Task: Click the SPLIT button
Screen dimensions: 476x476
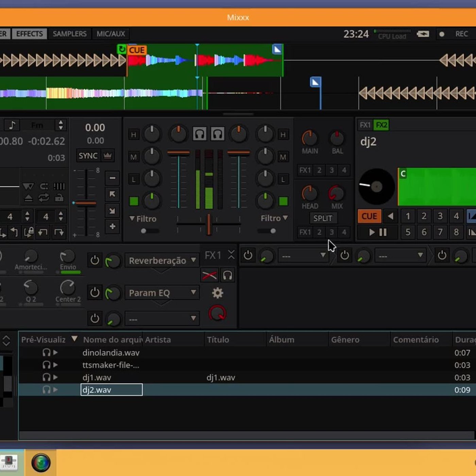Action: [323, 218]
